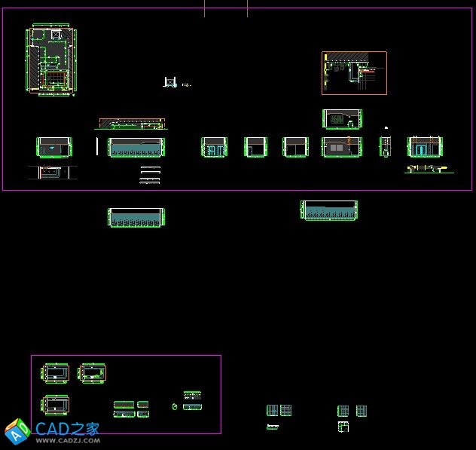Select the leftmost elevation in the elevation row

[x=53, y=147]
